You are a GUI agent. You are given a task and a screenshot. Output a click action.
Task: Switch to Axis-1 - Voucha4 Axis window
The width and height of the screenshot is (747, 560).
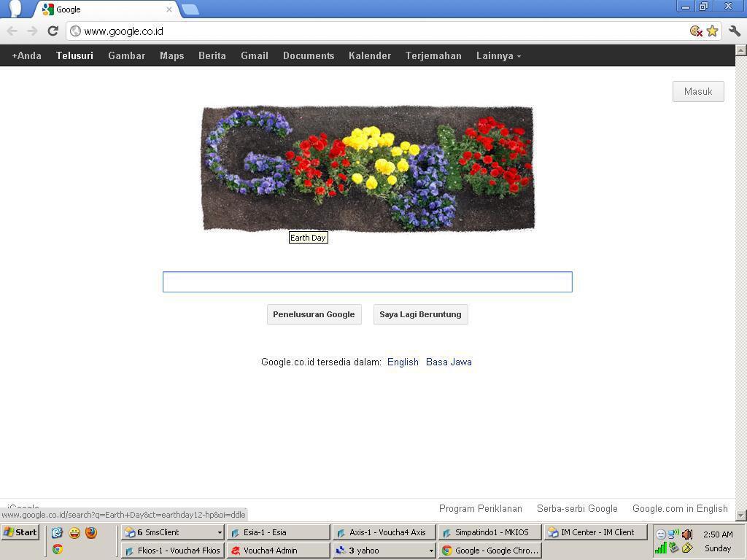point(384,532)
